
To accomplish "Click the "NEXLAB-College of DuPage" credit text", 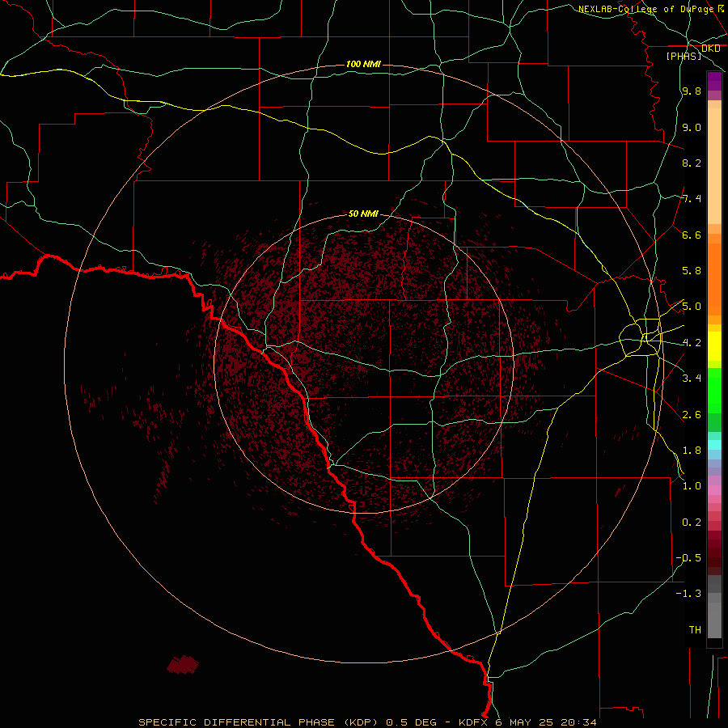I will coord(645,9).
